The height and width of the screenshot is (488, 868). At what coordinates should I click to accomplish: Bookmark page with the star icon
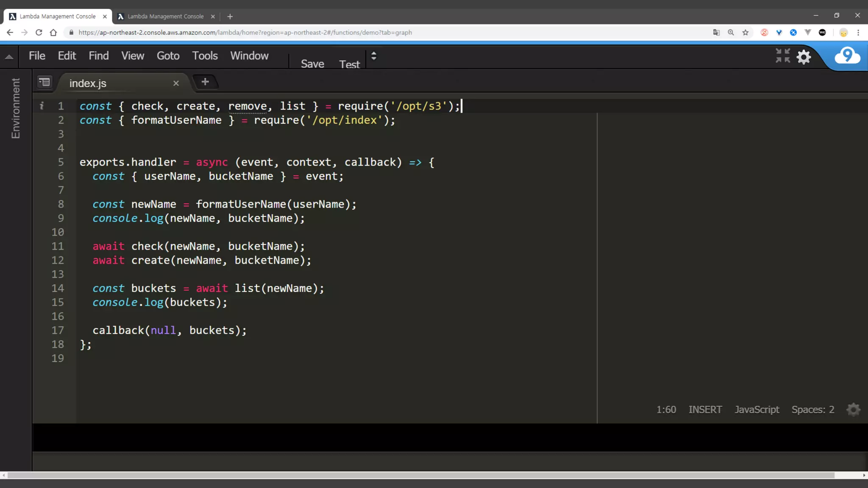click(x=746, y=33)
